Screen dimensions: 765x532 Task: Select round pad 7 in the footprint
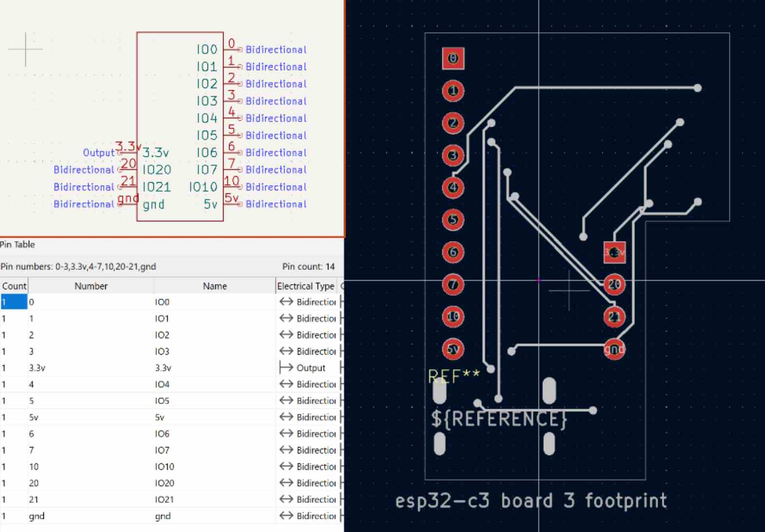tap(453, 285)
